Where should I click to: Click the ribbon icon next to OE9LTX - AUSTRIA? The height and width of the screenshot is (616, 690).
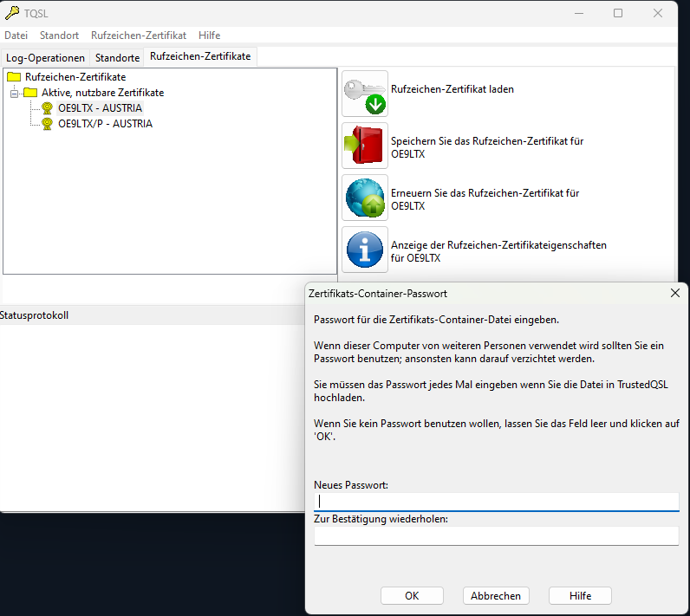47,108
